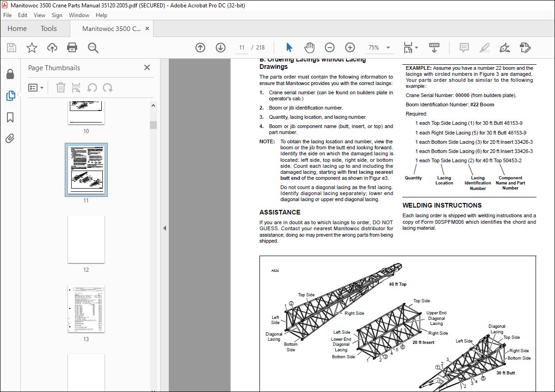Click the thumbnails scrollbar up arrow

click(x=153, y=104)
